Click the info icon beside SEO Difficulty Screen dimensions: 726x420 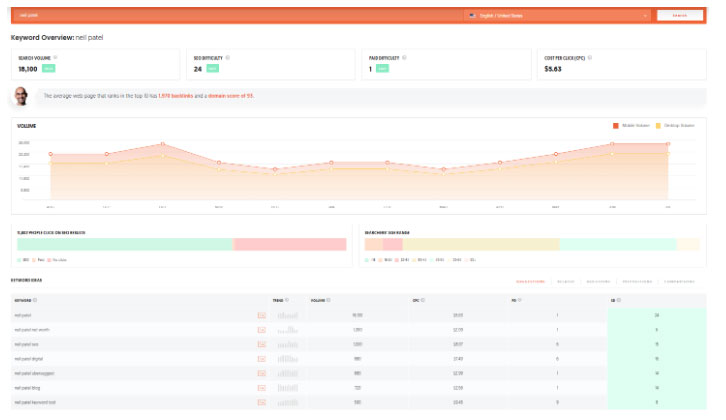[x=227, y=57]
